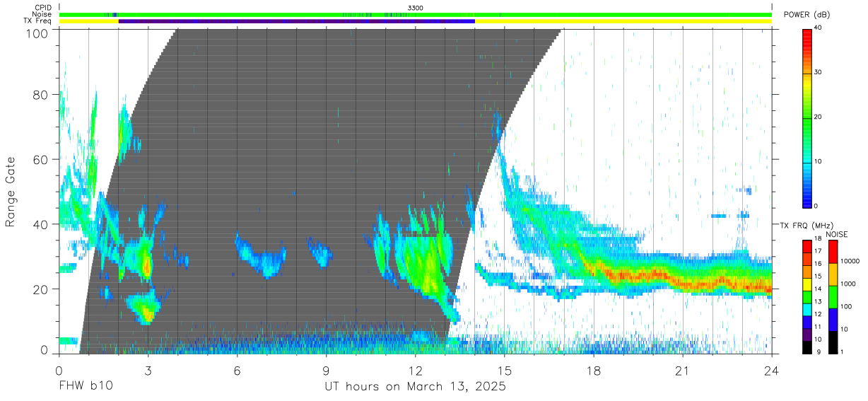Click the CPID value 3300
This screenshot has width=868, height=401.
[416, 8]
